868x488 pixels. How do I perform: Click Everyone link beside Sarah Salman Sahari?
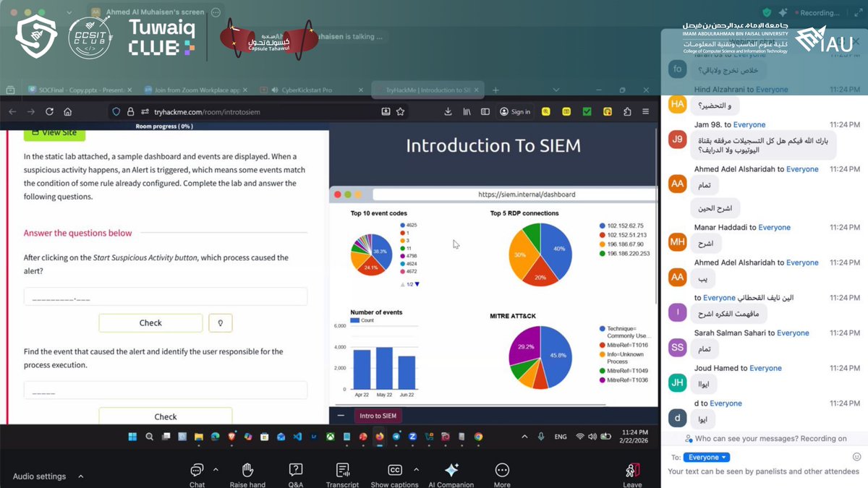click(x=793, y=333)
